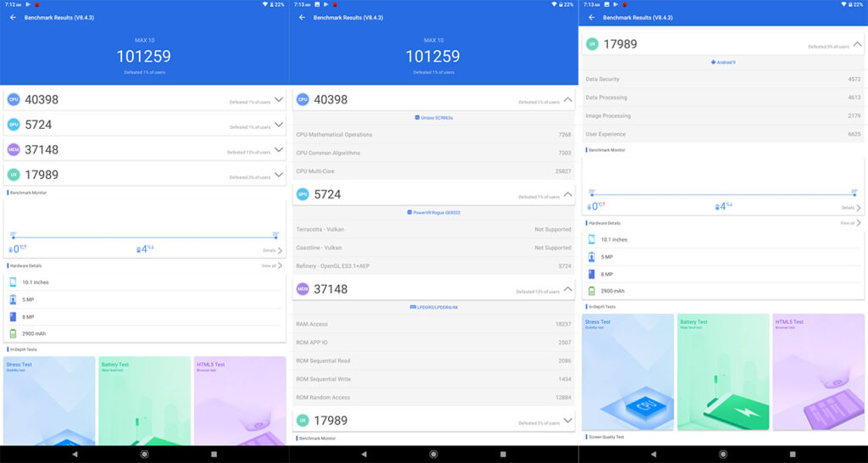Click the battery drain icon beside 4%, right screen
This screenshot has width=868, height=463.
[x=717, y=207]
